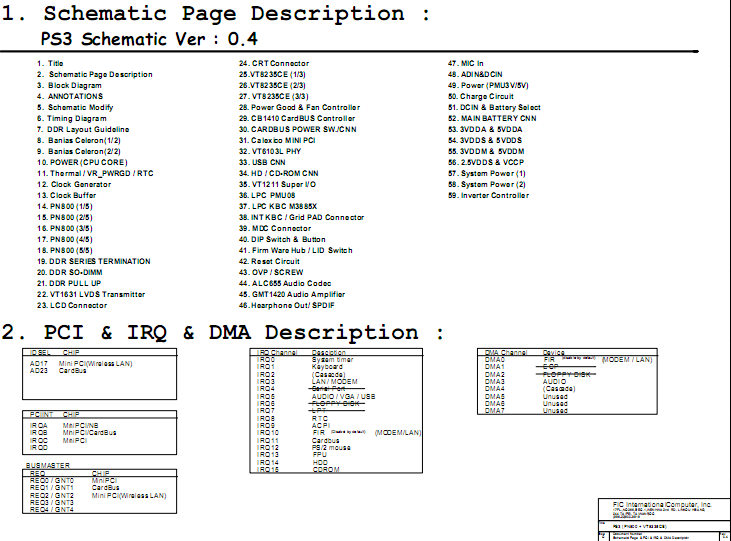This screenshot has width=731, height=541.
Task: Click 'IRQ15 CDROM' row
Action: tap(298, 470)
